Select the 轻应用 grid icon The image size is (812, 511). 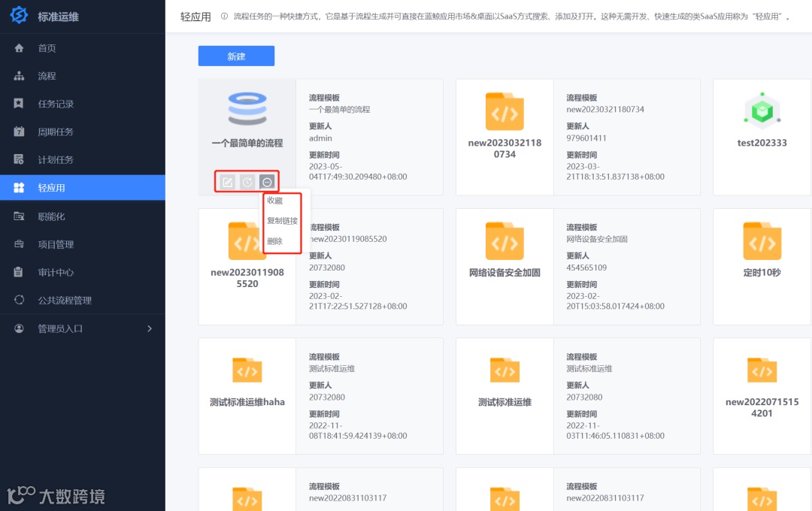click(x=19, y=187)
